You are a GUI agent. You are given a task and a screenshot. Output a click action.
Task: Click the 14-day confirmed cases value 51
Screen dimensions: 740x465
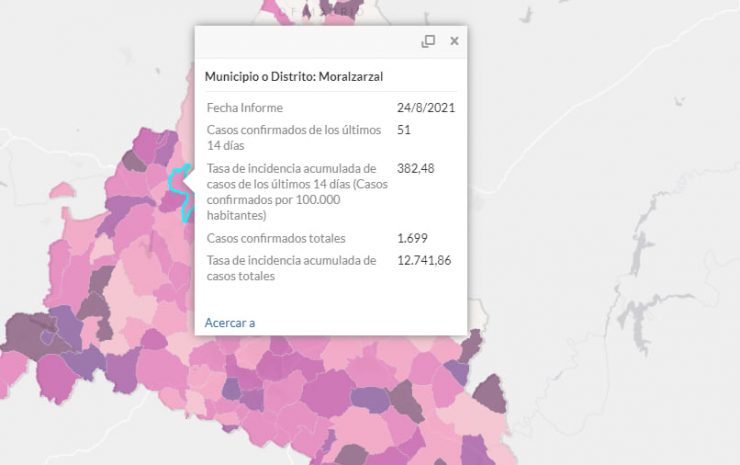(x=404, y=130)
